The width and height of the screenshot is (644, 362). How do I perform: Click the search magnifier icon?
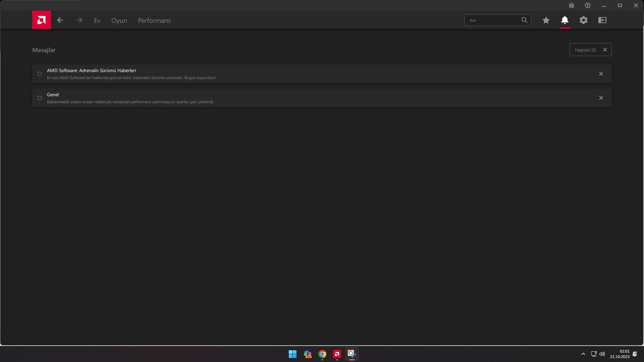coord(524,20)
